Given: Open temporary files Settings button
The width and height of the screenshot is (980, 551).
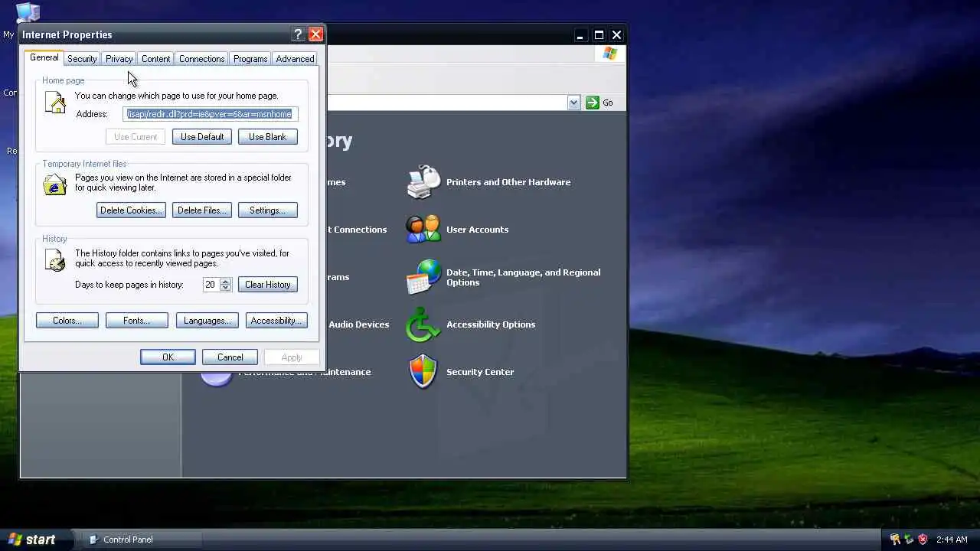Looking at the screenshot, I should pos(267,210).
